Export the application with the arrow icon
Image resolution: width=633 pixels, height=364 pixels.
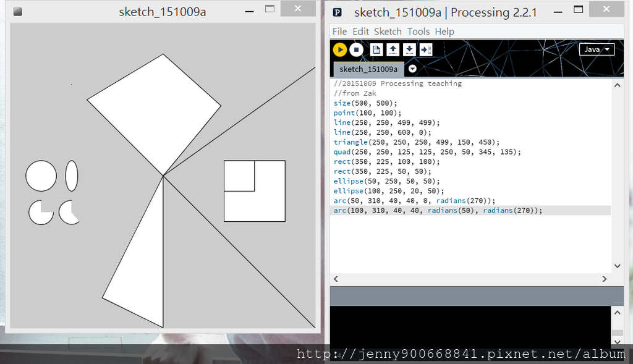pos(425,49)
